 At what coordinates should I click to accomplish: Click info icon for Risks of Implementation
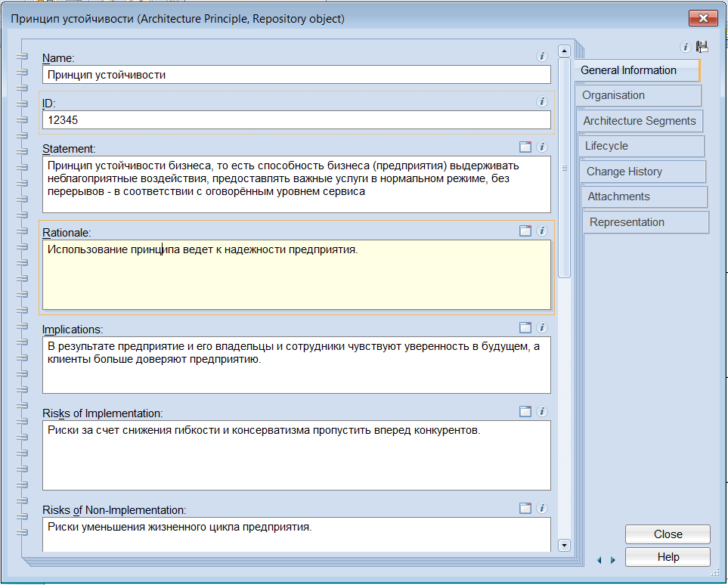(x=542, y=411)
